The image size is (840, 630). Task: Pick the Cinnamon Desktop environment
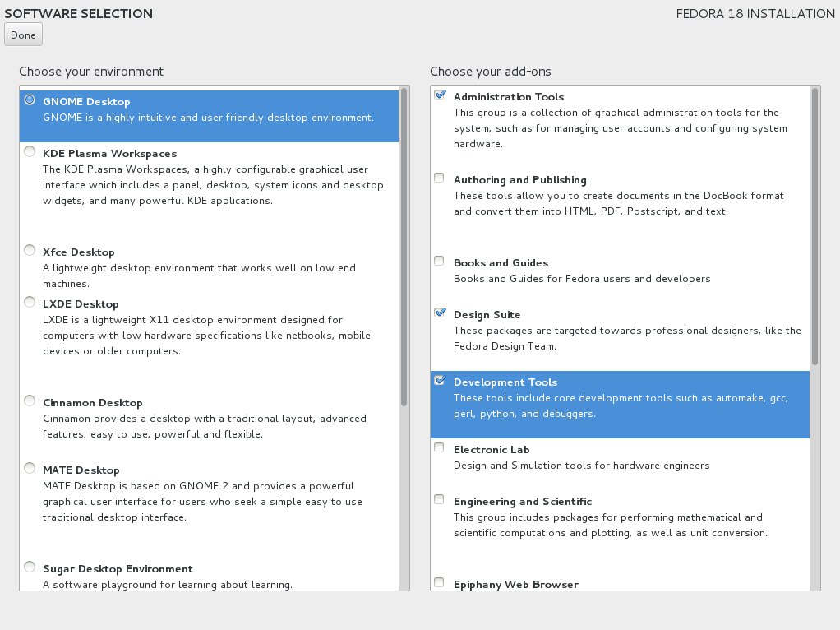(x=30, y=401)
